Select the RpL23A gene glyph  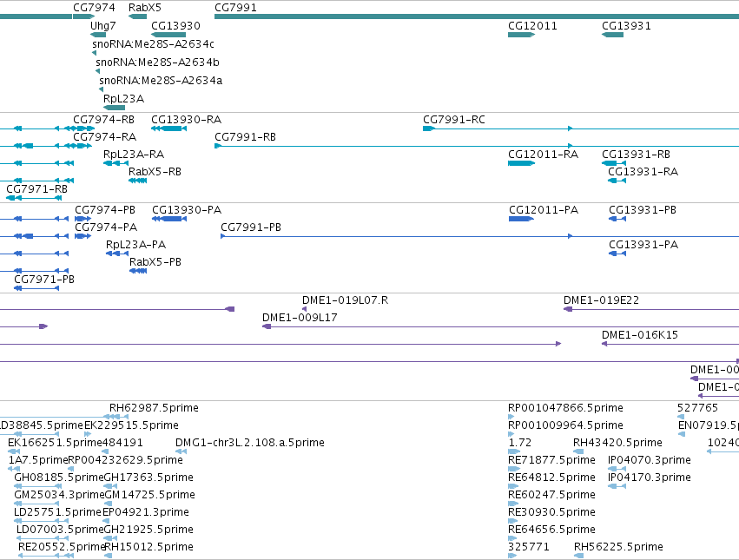click(114, 108)
